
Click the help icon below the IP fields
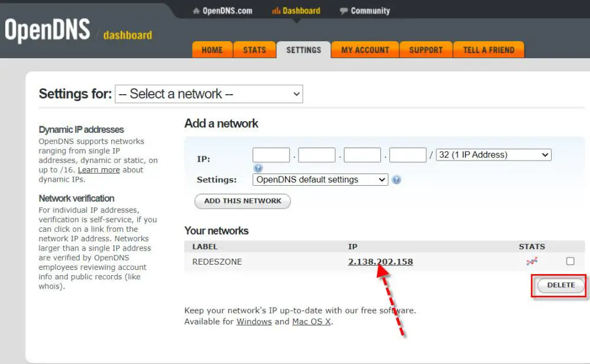[258, 168]
